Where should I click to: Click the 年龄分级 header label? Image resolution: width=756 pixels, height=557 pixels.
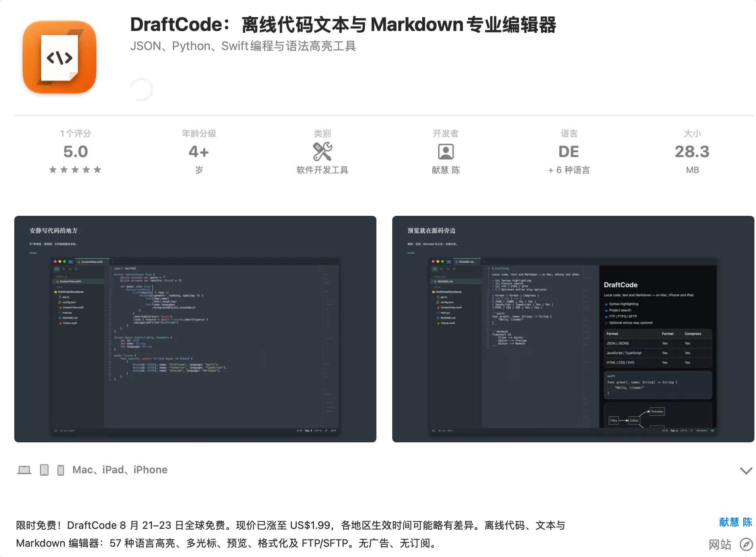click(199, 133)
